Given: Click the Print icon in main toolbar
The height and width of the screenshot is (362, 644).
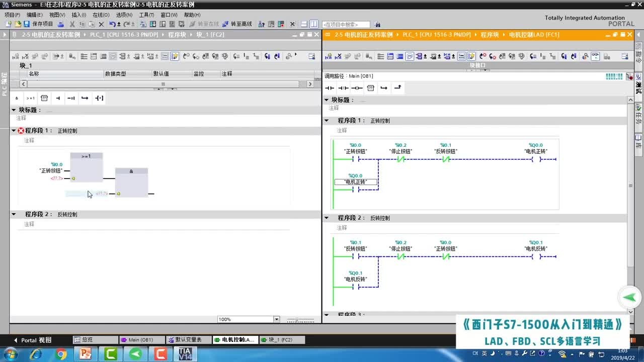Looking at the screenshot, I should point(61,24).
